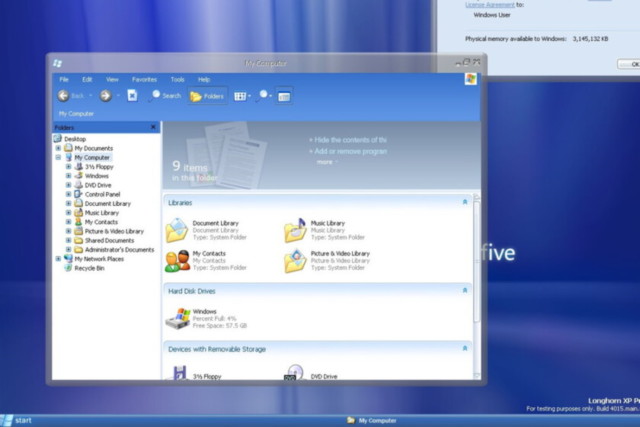Image resolution: width=640 pixels, height=427 pixels.
Task: Go back with the Back arrow button
Action: (64, 96)
